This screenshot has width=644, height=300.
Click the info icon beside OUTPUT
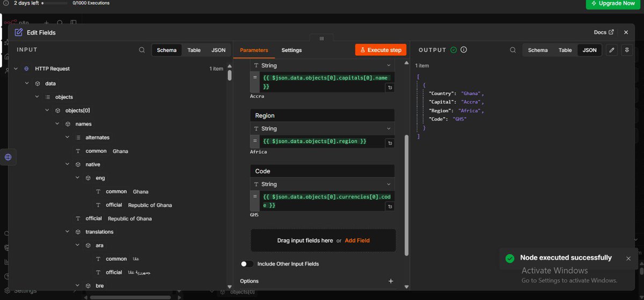(464, 50)
